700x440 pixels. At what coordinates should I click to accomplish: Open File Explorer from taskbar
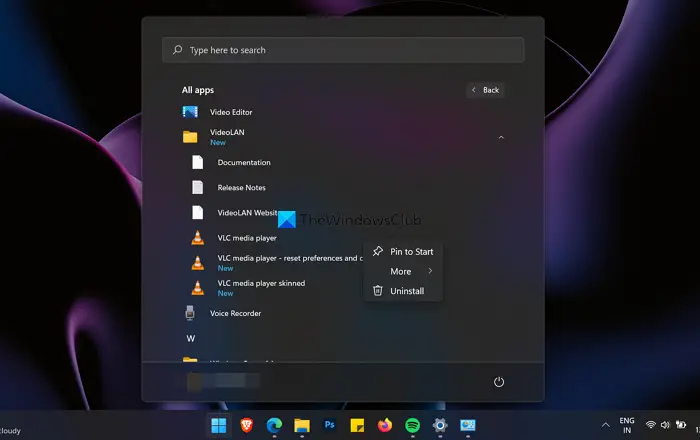pos(302,425)
